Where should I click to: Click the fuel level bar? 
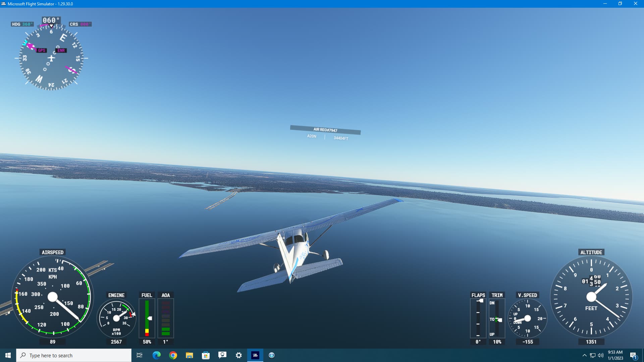147,318
